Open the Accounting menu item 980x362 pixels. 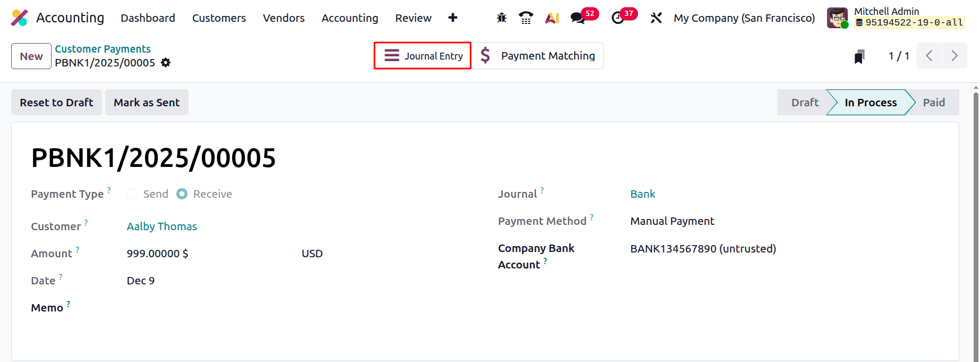tap(350, 18)
